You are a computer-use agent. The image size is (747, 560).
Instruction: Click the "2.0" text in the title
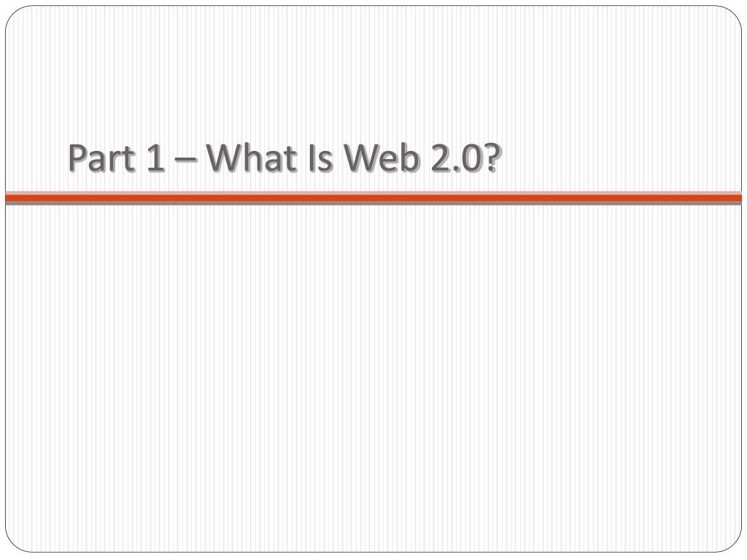pos(456,157)
